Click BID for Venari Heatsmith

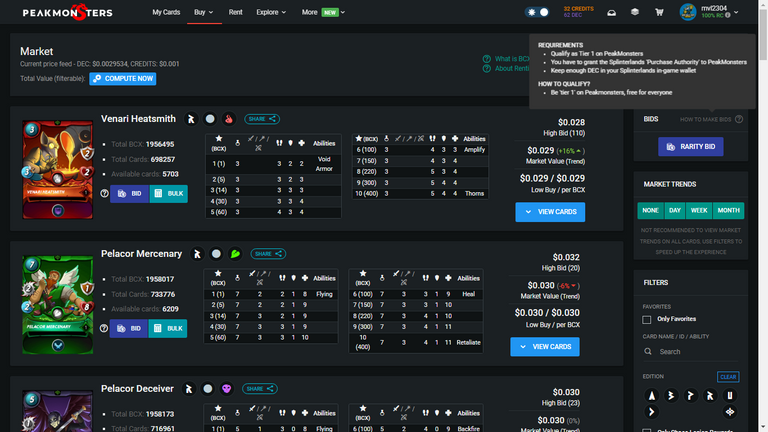coord(129,193)
